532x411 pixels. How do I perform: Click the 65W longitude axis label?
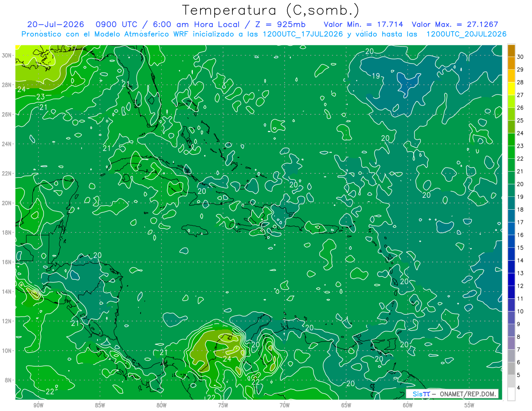[x=346, y=406]
